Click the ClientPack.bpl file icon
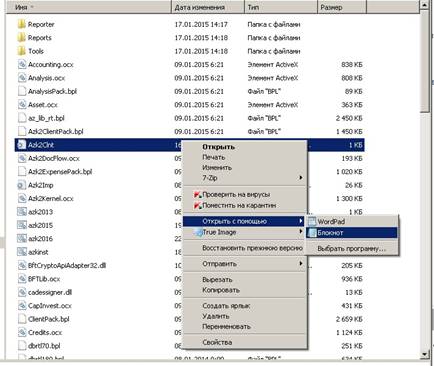The image size is (434, 366). click(22, 319)
